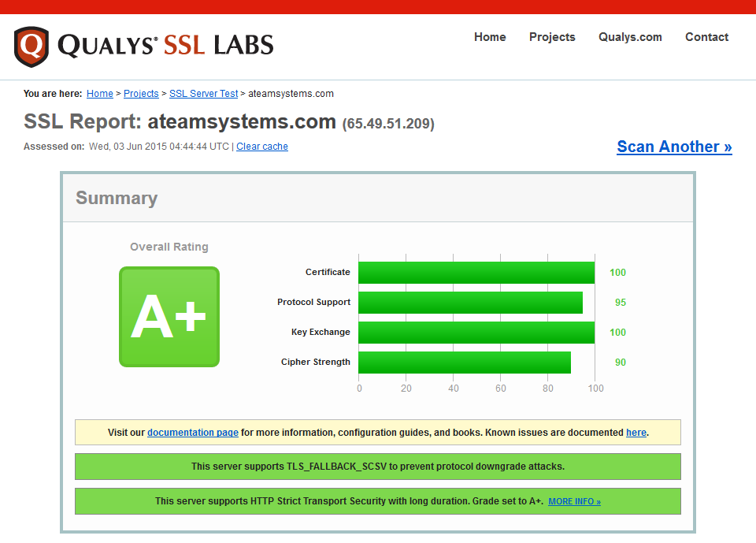Screen dimensions: 756x543
Task: Click the 'You are here:' label
Action: pyautogui.click(x=53, y=94)
